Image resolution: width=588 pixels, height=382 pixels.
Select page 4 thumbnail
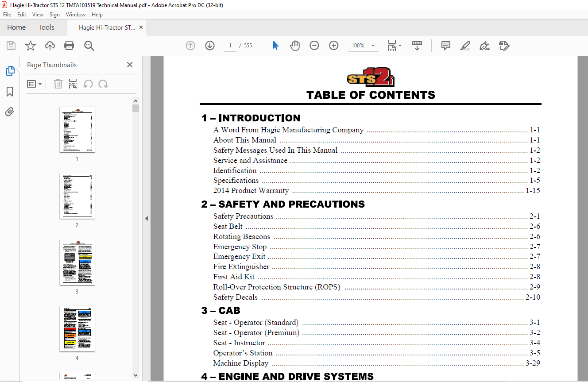tap(77, 329)
